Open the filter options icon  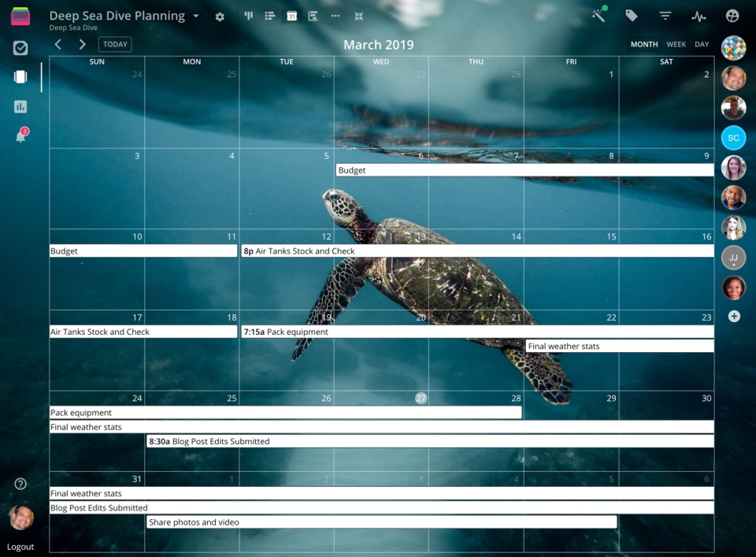point(665,16)
